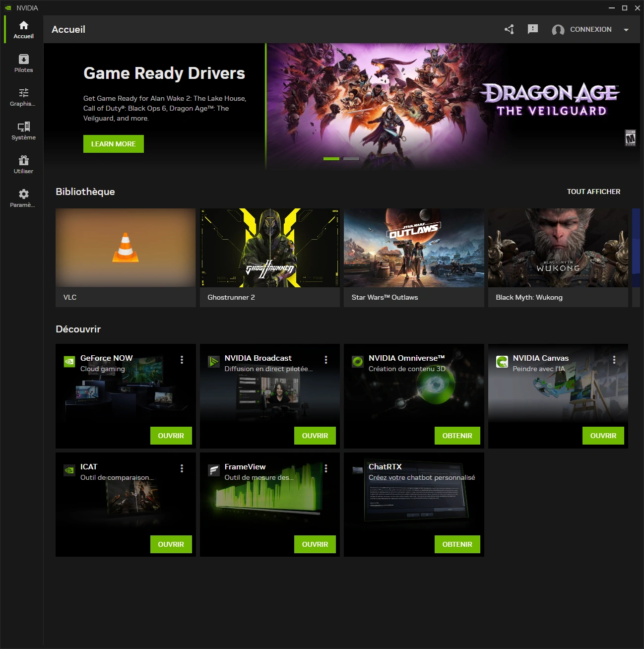Open the Utiliser rewards gift section
644x649 pixels.
(x=23, y=164)
